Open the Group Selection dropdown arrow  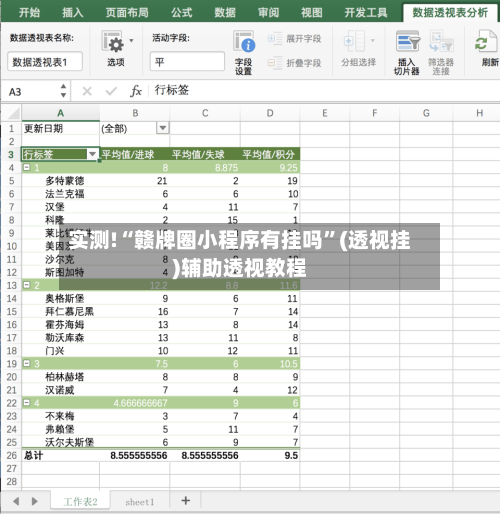coord(373,41)
